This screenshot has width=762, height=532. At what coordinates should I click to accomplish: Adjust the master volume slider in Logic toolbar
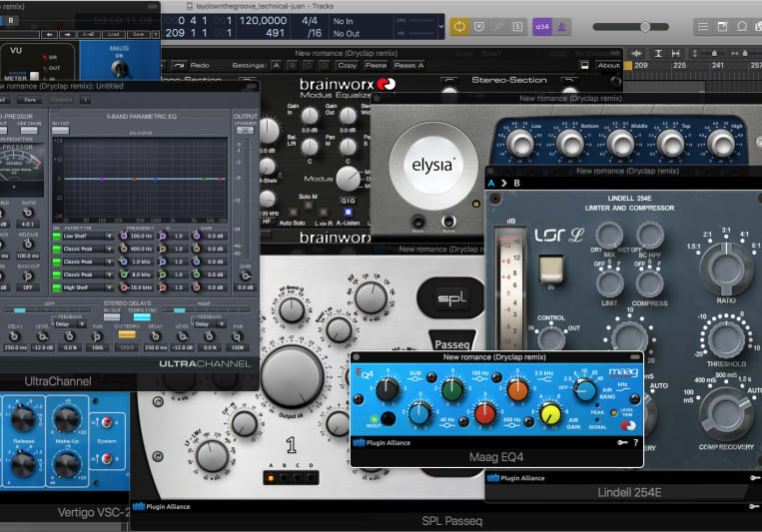pyautogui.click(x=631, y=27)
